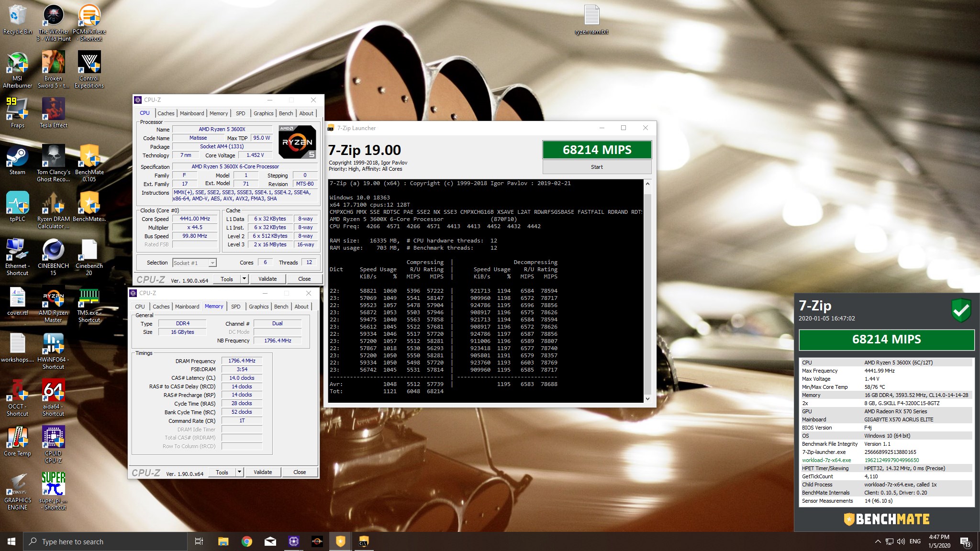Viewport: 980px width, 551px height.
Task: Expand Tools arrow in lower CPU-Z Memory window
Action: (239, 472)
